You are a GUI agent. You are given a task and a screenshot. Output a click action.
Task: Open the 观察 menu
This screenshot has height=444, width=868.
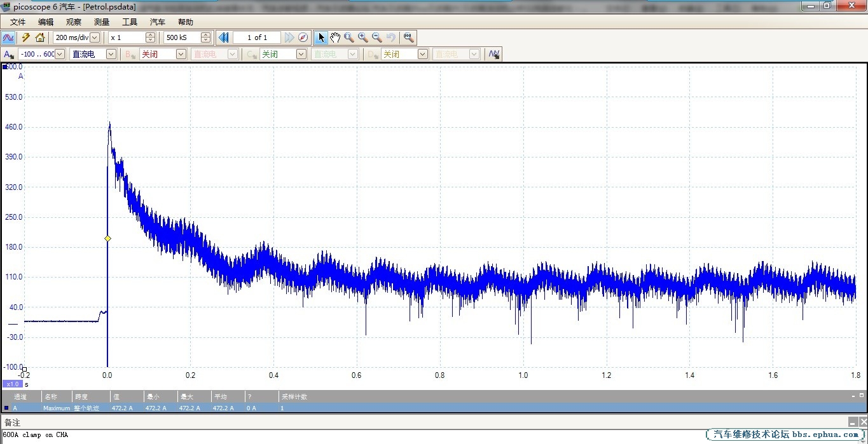coord(74,22)
